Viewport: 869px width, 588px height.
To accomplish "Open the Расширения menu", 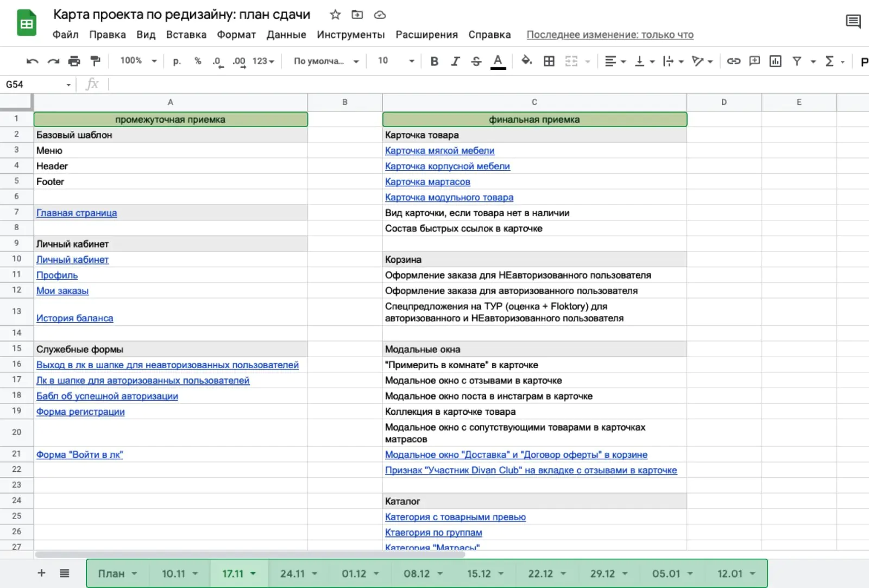I will click(x=426, y=35).
